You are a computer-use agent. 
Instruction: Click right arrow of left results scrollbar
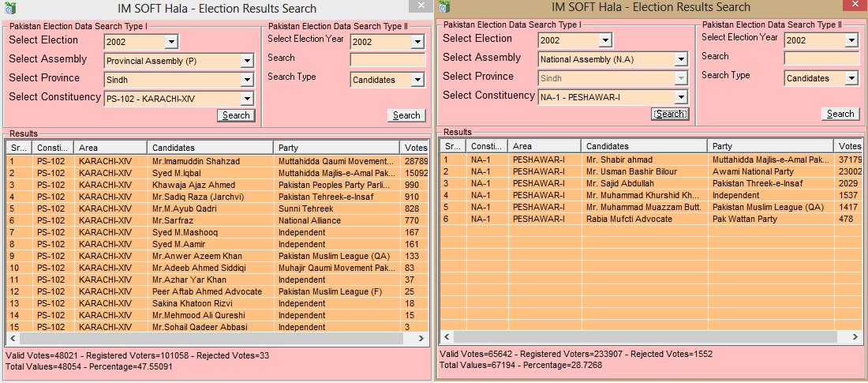(x=421, y=338)
